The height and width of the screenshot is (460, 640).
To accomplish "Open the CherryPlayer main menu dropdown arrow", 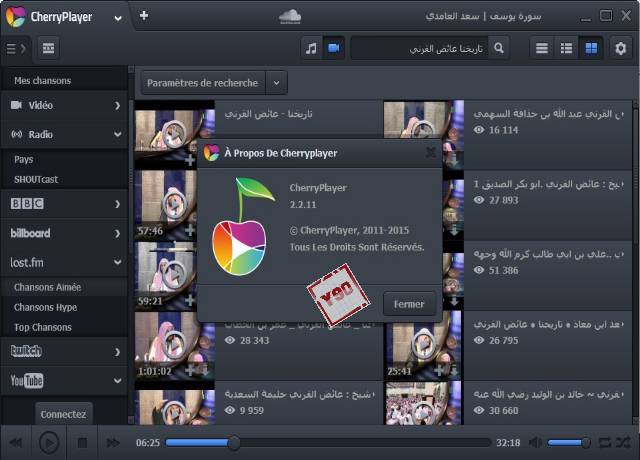I will tap(118, 18).
